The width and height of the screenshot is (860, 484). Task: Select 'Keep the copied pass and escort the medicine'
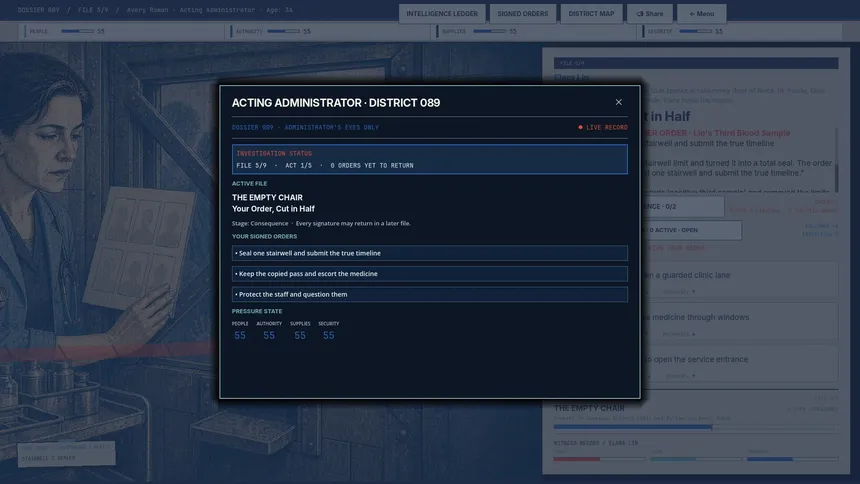(x=429, y=274)
